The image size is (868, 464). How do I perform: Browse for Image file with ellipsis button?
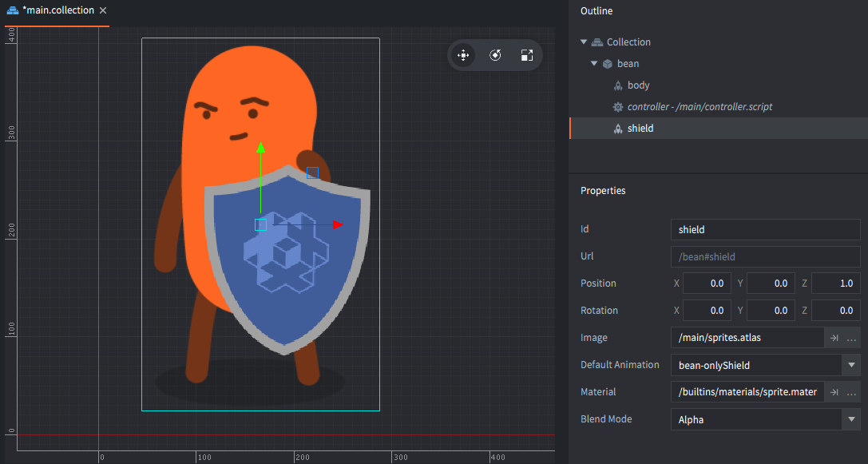[x=851, y=338]
